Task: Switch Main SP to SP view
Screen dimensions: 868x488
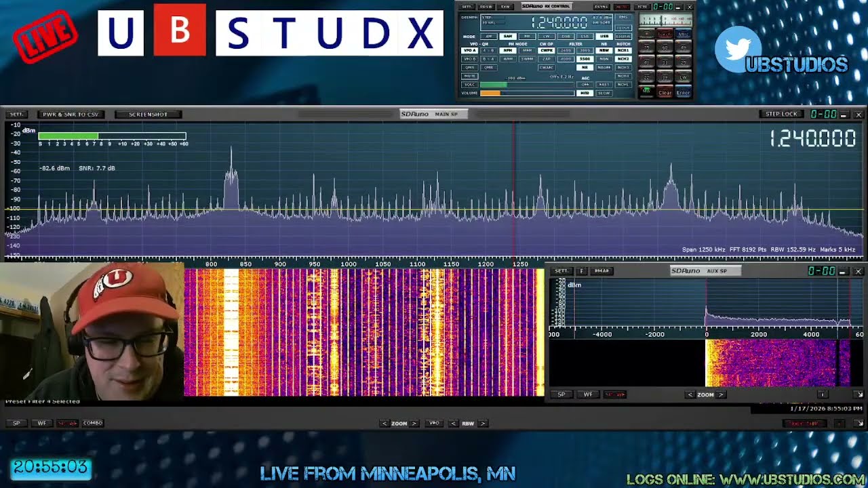Action: [16, 423]
